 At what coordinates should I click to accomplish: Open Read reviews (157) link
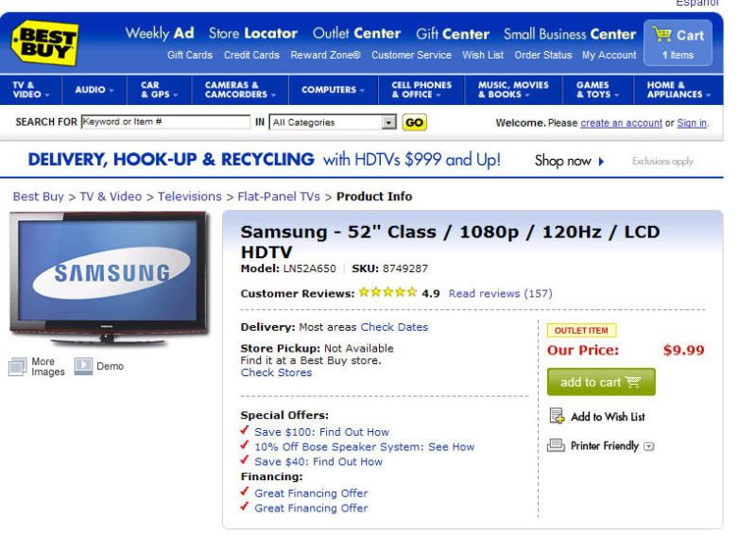[500, 293]
